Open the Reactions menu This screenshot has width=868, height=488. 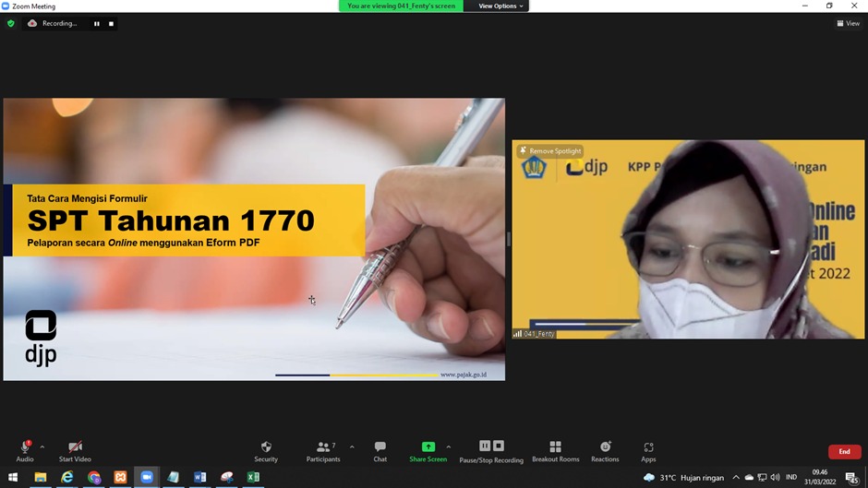[x=605, y=450]
